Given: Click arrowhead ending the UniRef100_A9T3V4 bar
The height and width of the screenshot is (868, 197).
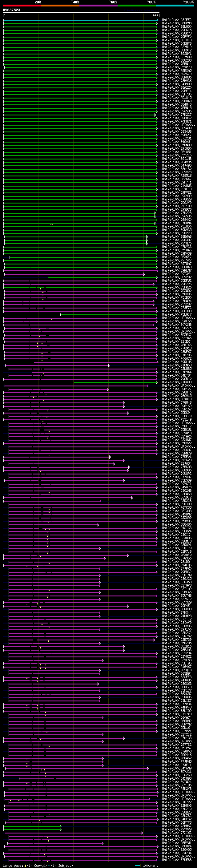Looking at the screenshot, I should (x=144, y=274).
